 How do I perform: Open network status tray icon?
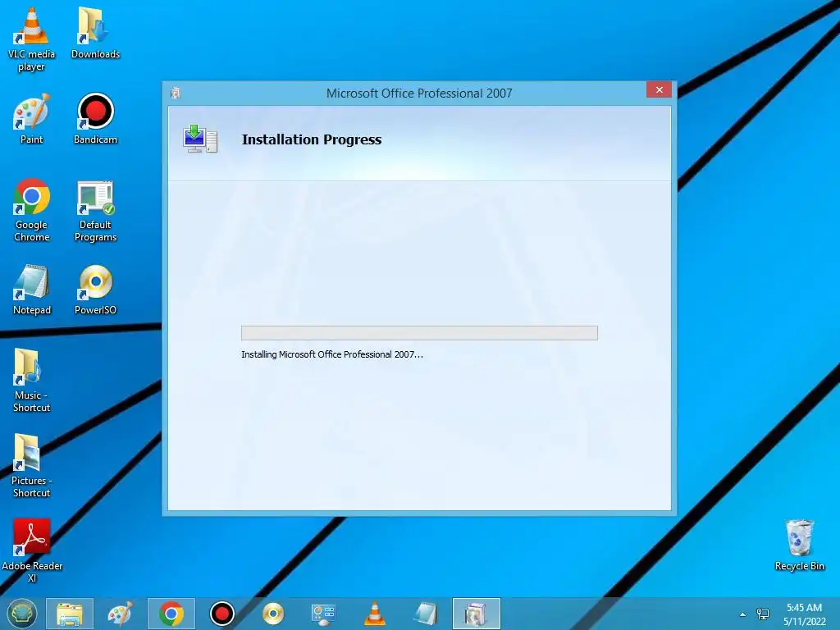pos(762,614)
